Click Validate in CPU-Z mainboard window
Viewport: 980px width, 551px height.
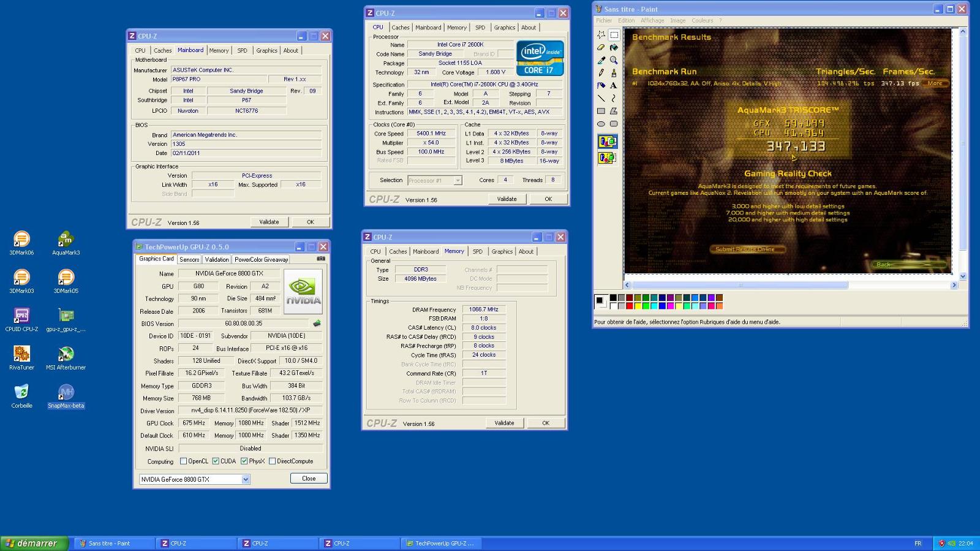269,222
